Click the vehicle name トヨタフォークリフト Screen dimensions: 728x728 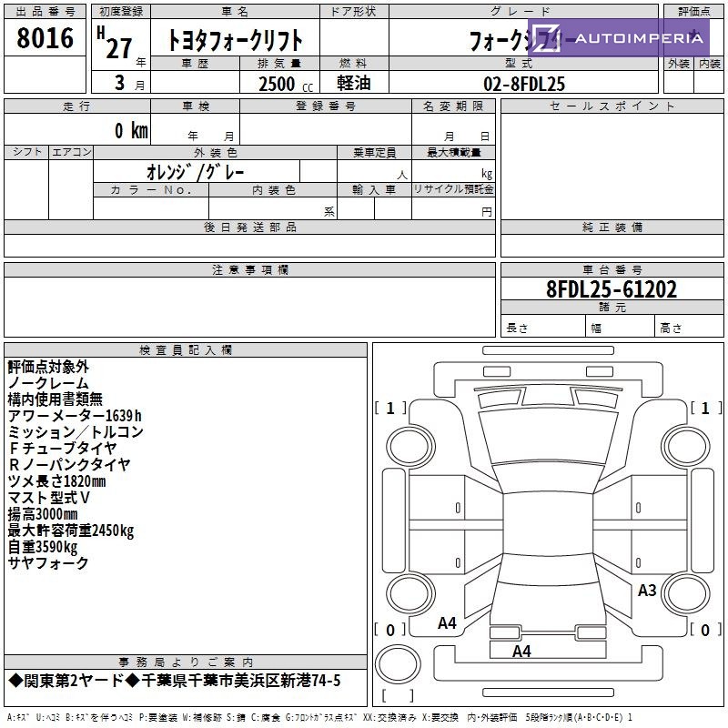tap(235, 40)
